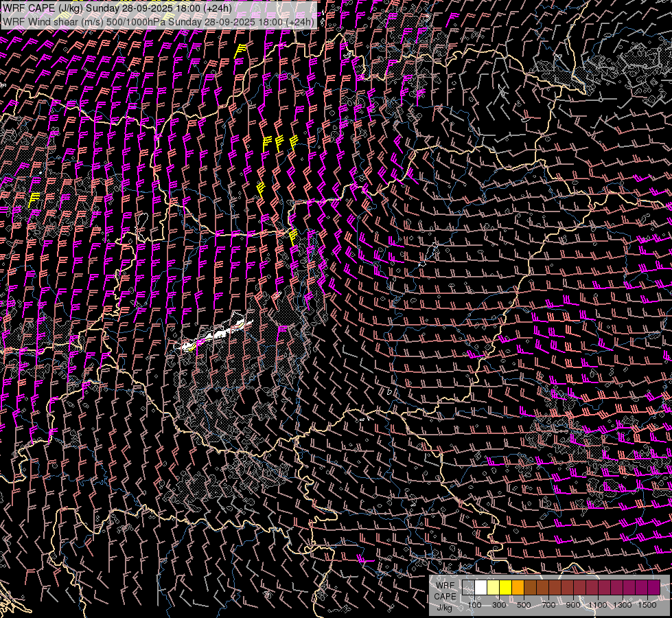This screenshot has width=672, height=618.
Task: Click the orange CAPE legend swatch
Action: [x=518, y=587]
